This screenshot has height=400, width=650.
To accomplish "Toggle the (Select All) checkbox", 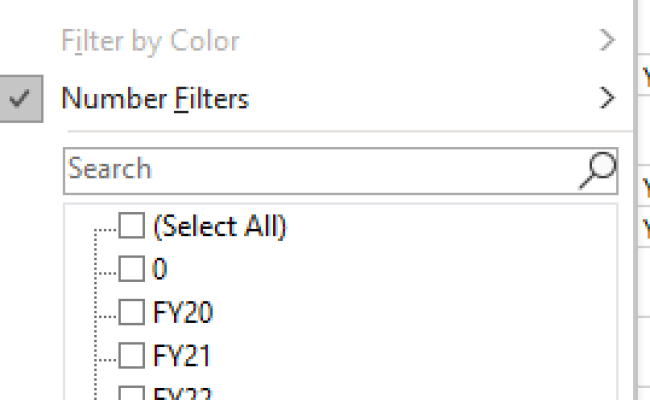I will 132,225.
